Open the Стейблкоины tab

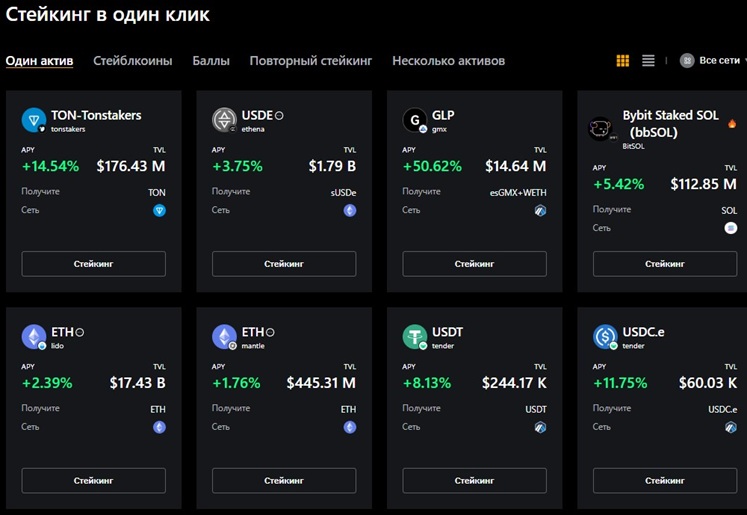[133, 61]
